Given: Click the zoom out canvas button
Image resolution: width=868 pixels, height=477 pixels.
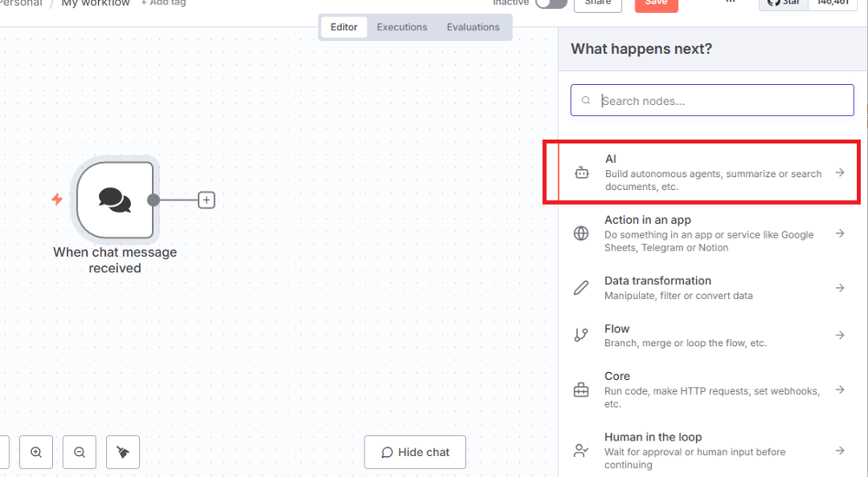Looking at the screenshot, I should 79,452.
